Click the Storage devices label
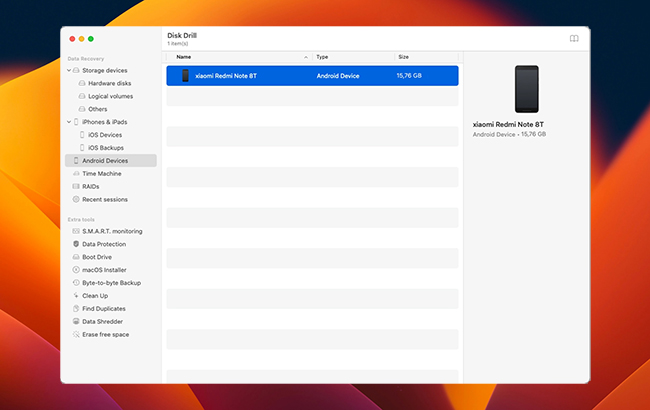Screen dimensions: 650x410 click(x=104, y=70)
